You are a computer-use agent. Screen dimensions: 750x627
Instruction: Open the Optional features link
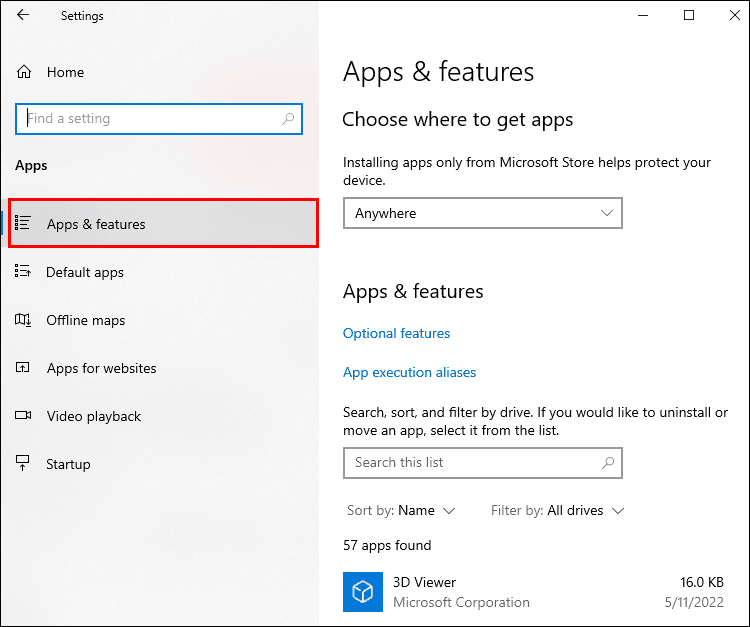tap(397, 333)
